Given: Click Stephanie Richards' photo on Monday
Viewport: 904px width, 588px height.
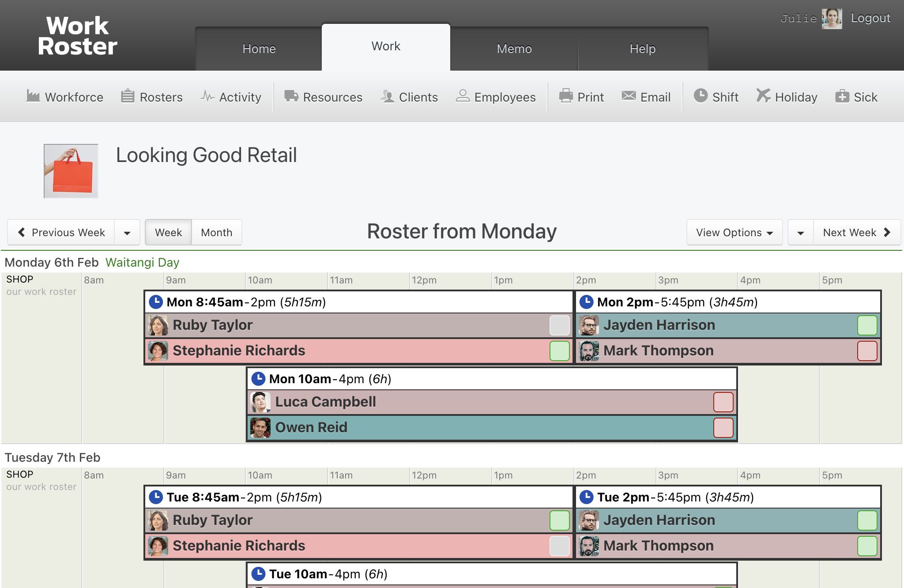Looking at the screenshot, I should click(x=158, y=351).
